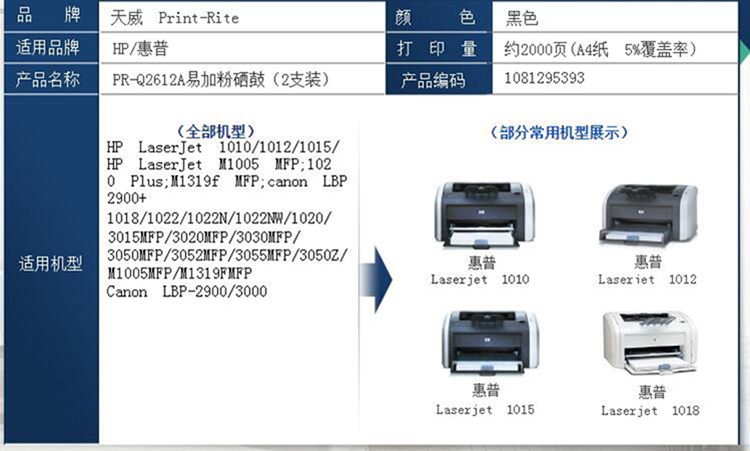Click the line HP LaserJet M1005 MFP;102
This screenshot has height=451, width=750.
tap(219, 165)
